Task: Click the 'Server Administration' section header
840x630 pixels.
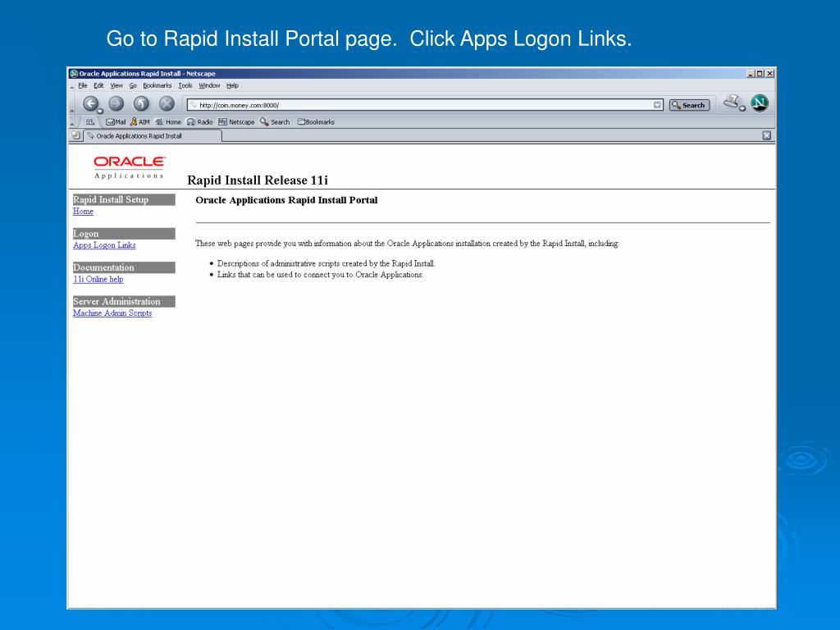Action: [124, 302]
